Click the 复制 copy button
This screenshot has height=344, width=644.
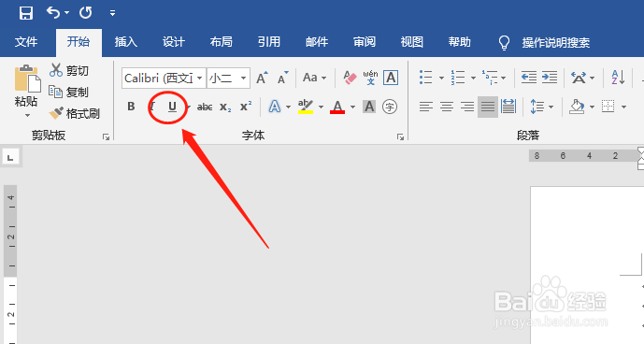69,92
